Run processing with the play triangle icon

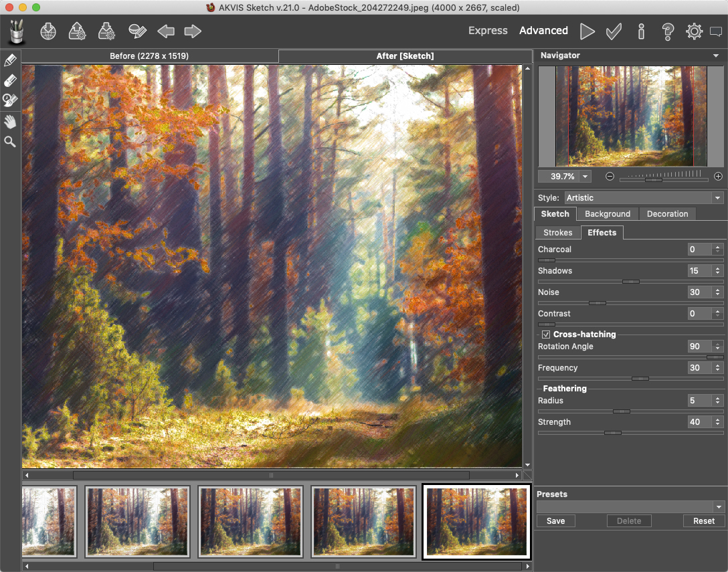coord(587,31)
